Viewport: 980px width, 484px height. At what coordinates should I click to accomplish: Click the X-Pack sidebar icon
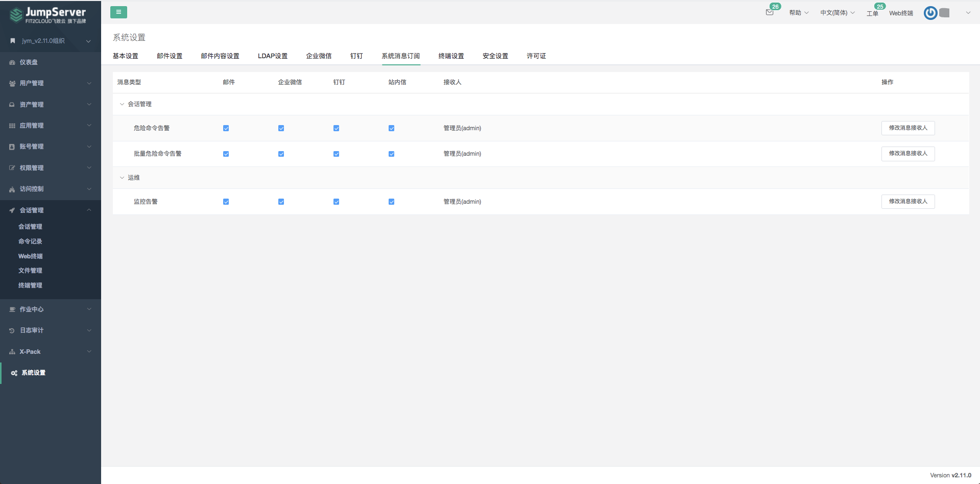(x=11, y=351)
